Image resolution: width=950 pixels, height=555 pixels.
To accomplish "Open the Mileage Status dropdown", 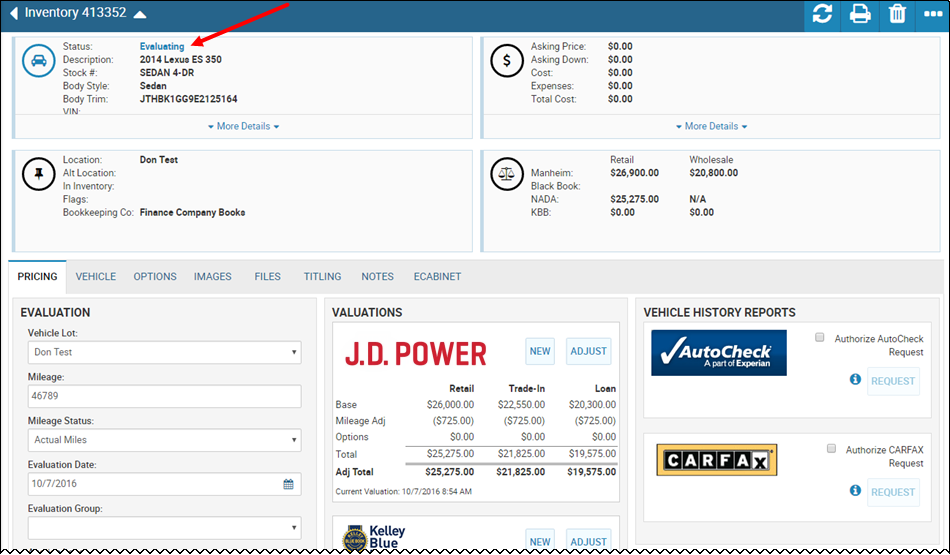I will tap(164, 440).
